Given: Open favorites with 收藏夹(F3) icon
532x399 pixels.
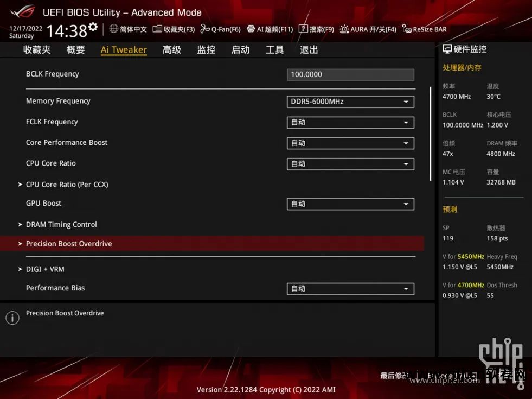Looking at the screenshot, I should [157, 29].
